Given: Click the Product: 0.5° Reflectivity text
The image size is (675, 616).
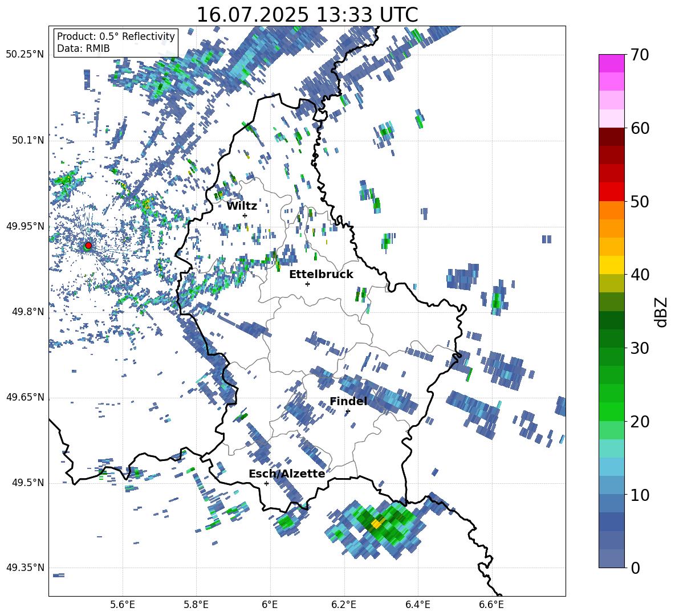Looking at the screenshot, I should pos(116,36).
